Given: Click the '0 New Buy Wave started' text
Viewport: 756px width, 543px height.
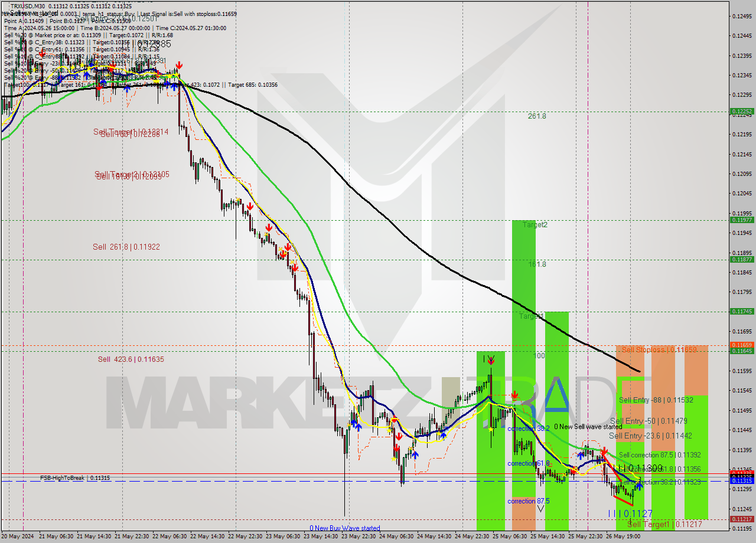Looking at the screenshot, I should pyautogui.click(x=345, y=528).
